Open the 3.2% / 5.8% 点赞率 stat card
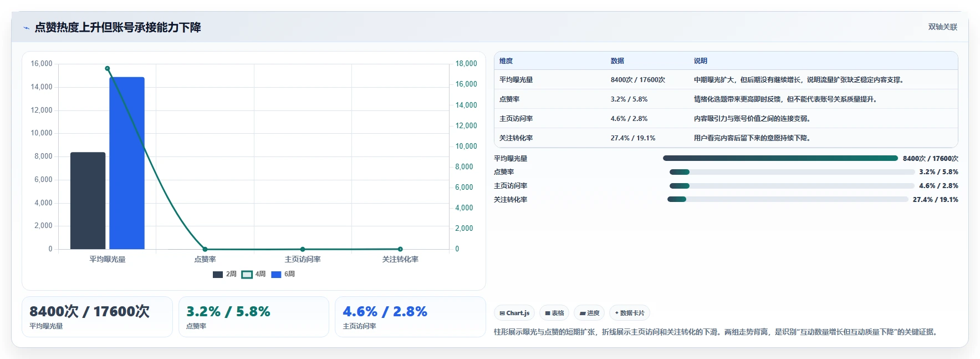Image resolution: width=980 pixels, height=359 pixels. 254,317
